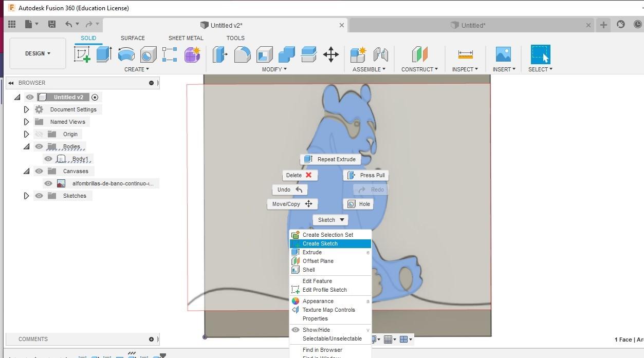
Task: Switch to the SHEET METAL tab
Action: 186,38
